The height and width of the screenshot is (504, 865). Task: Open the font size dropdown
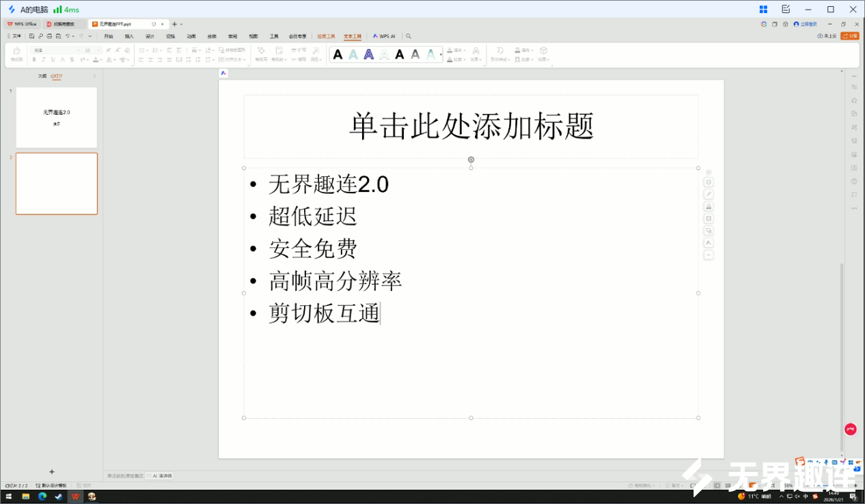pos(98,50)
